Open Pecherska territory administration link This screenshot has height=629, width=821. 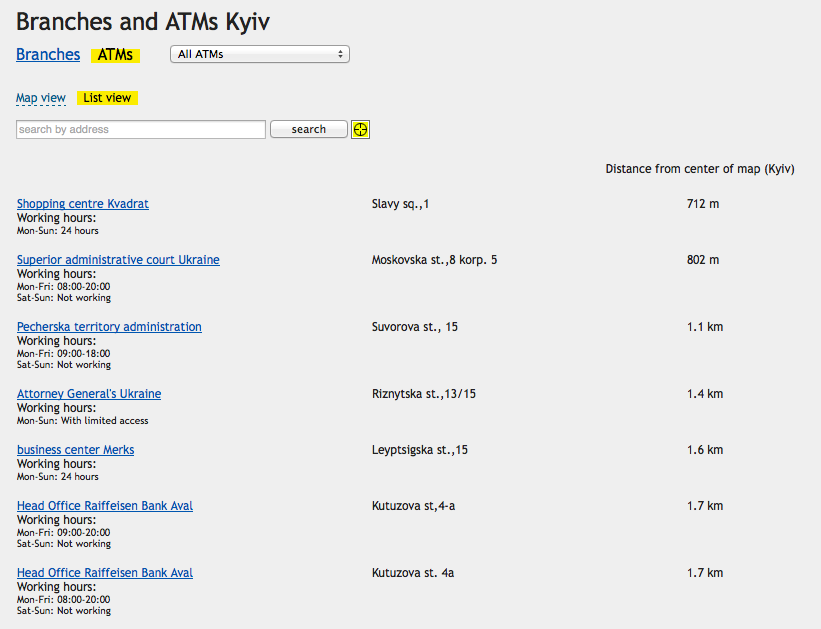[109, 327]
